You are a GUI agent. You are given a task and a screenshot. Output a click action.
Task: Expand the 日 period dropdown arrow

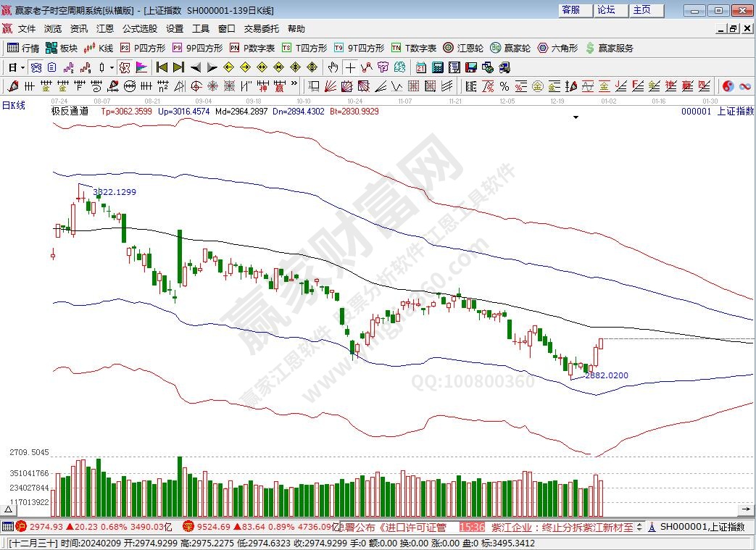[x=23, y=67]
